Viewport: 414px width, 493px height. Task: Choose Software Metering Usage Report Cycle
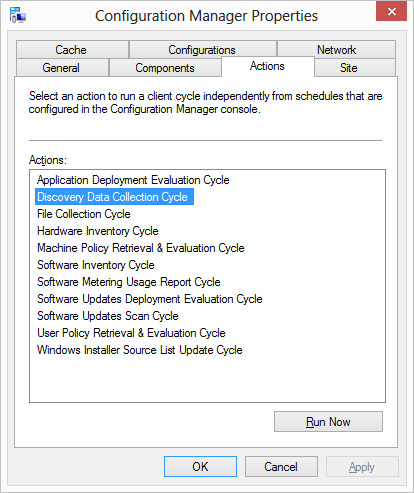[129, 282]
